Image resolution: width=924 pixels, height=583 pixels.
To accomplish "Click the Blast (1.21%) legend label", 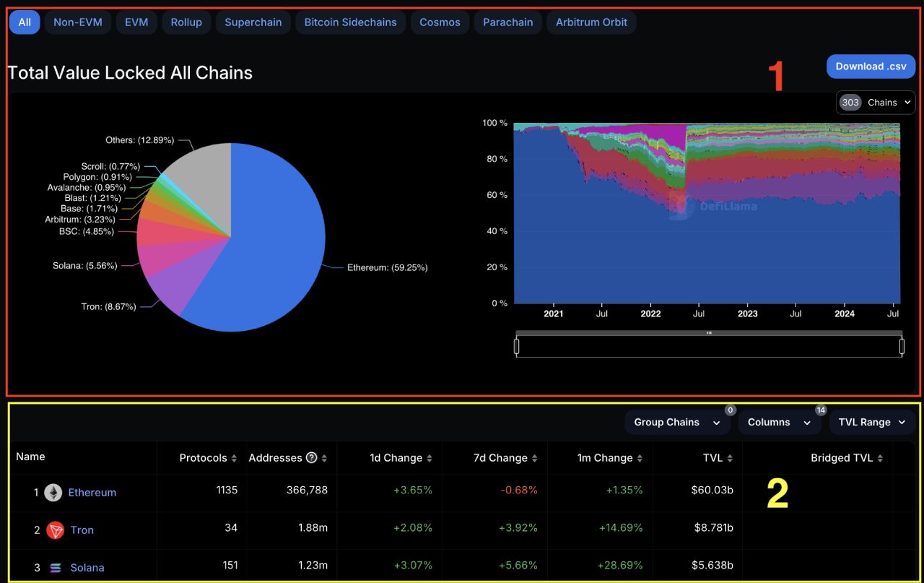I will (93, 198).
